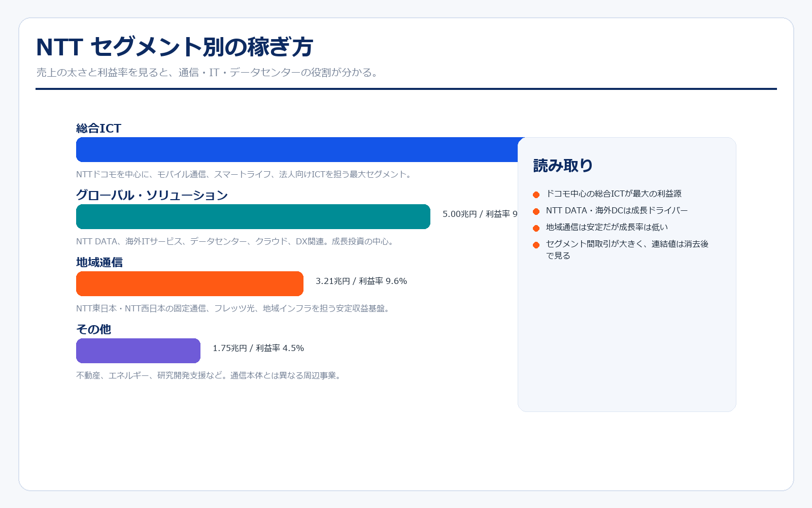Click the 1.75兆円 / 利益率 4.5% label
The height and width of the screenshot is (508, 812).
tap(258, 348)
